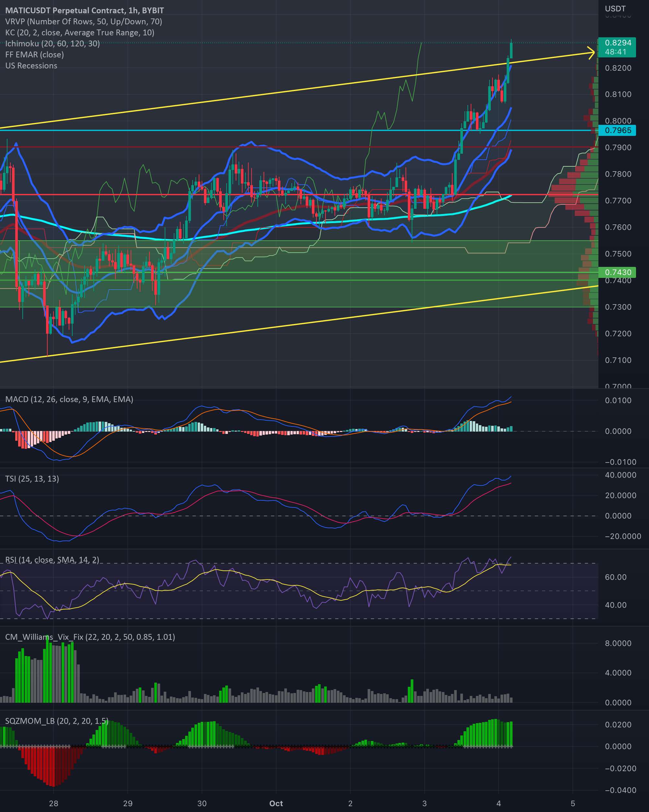Click the Oct date label on time axis
The image size is (649, 812).
click(x=276, y=803)
